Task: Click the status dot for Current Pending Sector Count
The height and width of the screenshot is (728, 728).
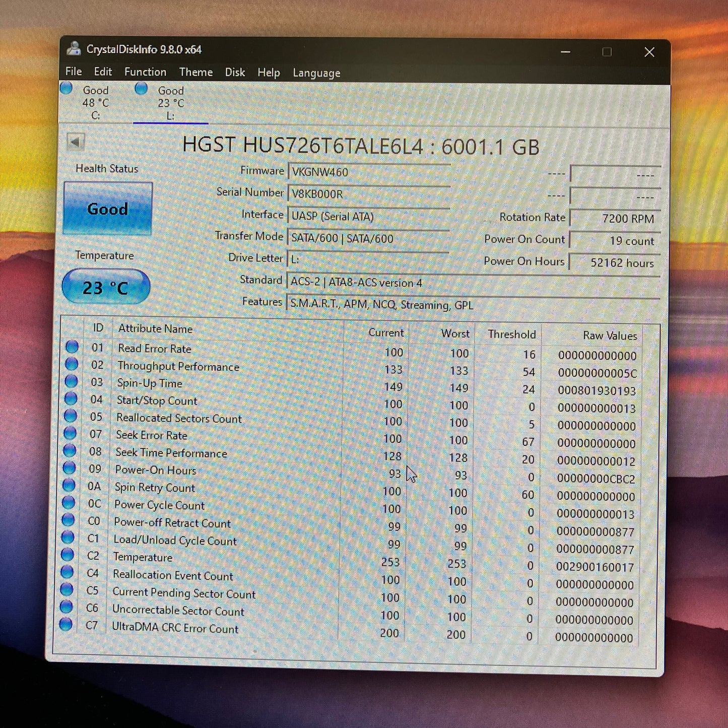Action: coord(66,589)
